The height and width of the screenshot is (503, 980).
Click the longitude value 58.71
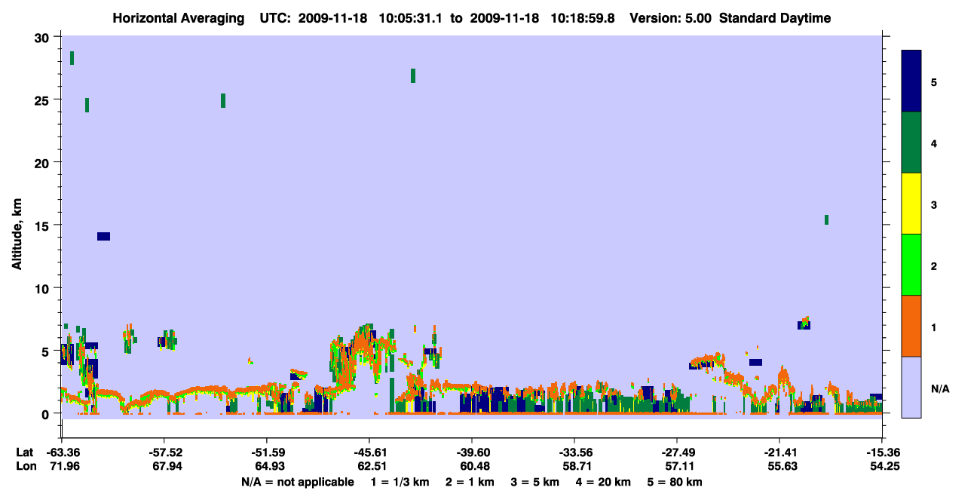[577, 466]
